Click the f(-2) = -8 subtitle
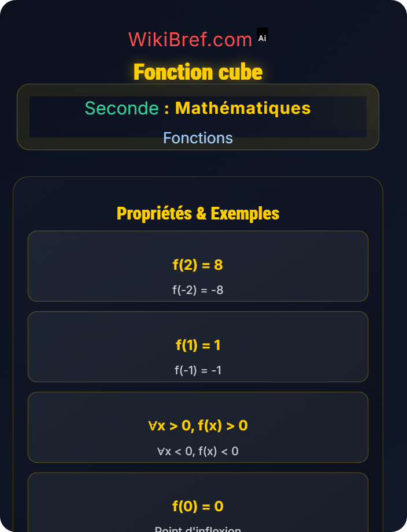 [198, 290]
